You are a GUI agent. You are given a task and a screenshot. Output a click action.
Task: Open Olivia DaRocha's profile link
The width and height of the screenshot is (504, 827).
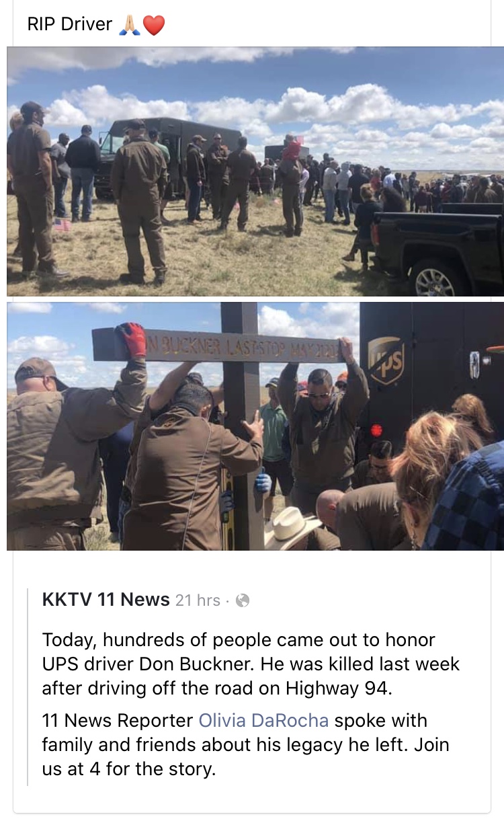click(x=263, y=721)
